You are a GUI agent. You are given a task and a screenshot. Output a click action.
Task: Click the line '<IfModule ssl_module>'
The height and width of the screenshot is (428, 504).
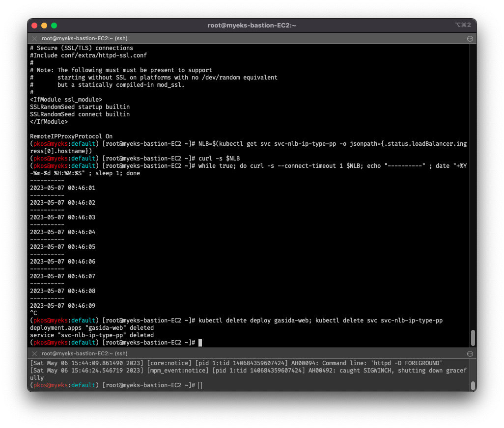(x=66, y=100)
